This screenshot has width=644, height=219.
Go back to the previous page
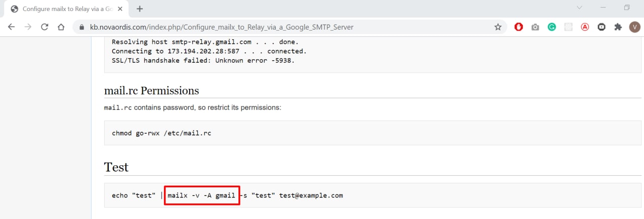[12, 27]
